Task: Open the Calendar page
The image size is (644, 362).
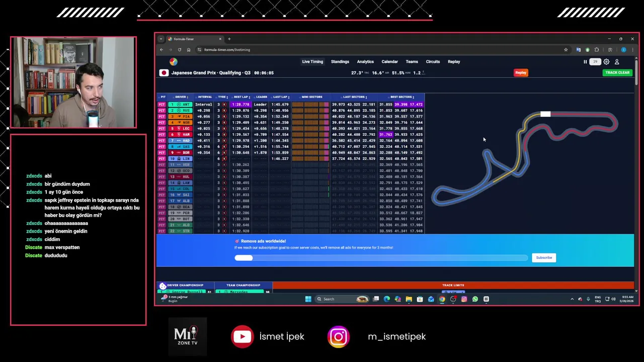Action: pos(390,62)
